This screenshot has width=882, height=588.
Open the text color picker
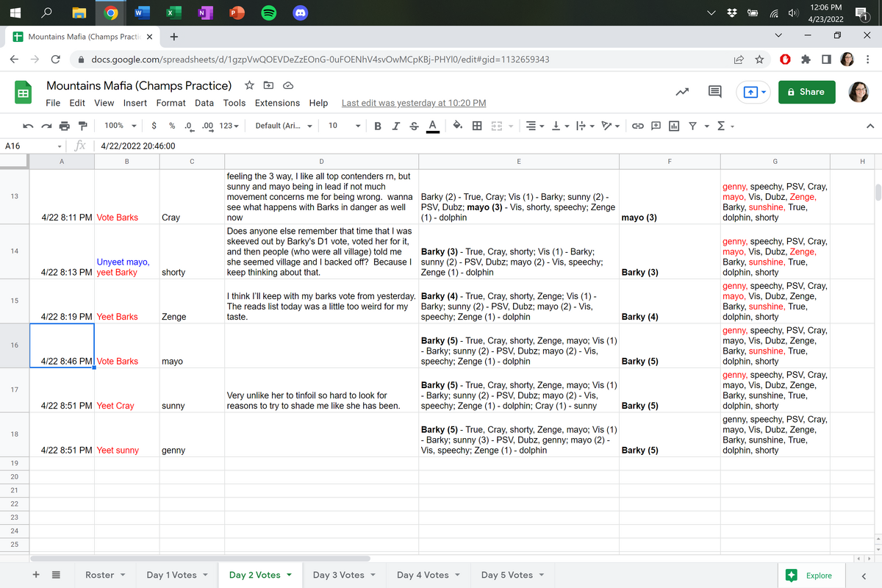[433, 126]
